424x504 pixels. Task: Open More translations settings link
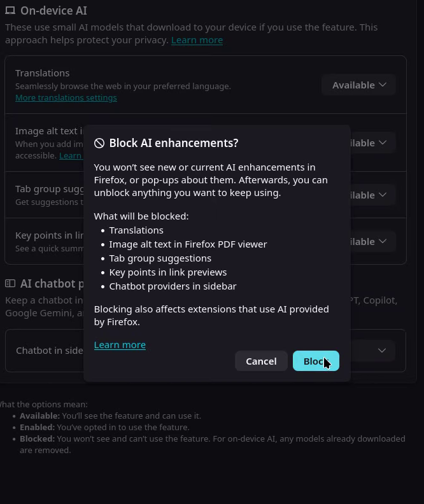coord(66,97)
